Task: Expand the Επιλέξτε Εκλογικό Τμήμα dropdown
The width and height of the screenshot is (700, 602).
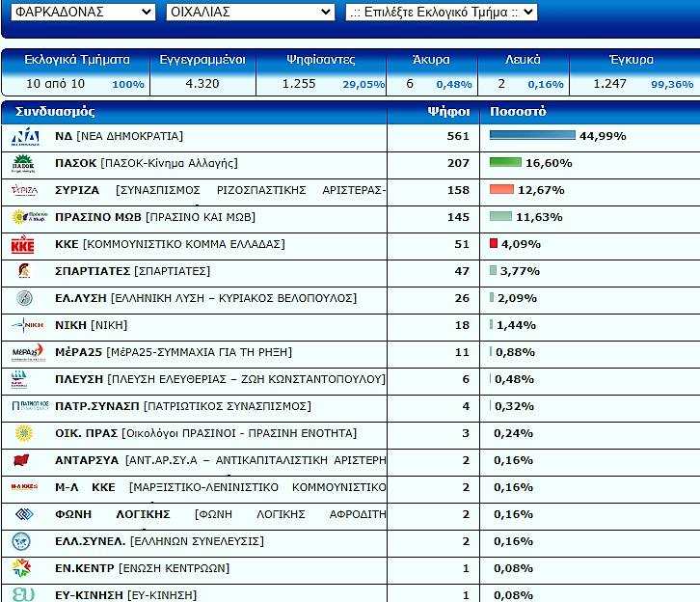Action: click(441, 12)
